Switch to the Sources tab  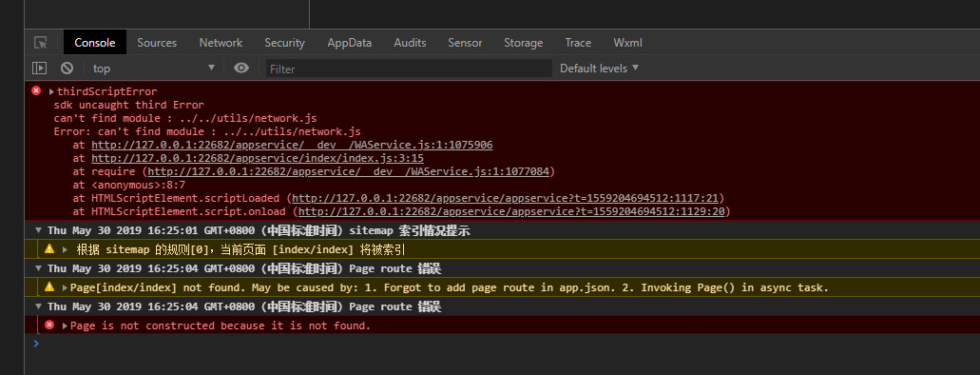[x=157, y=43]
